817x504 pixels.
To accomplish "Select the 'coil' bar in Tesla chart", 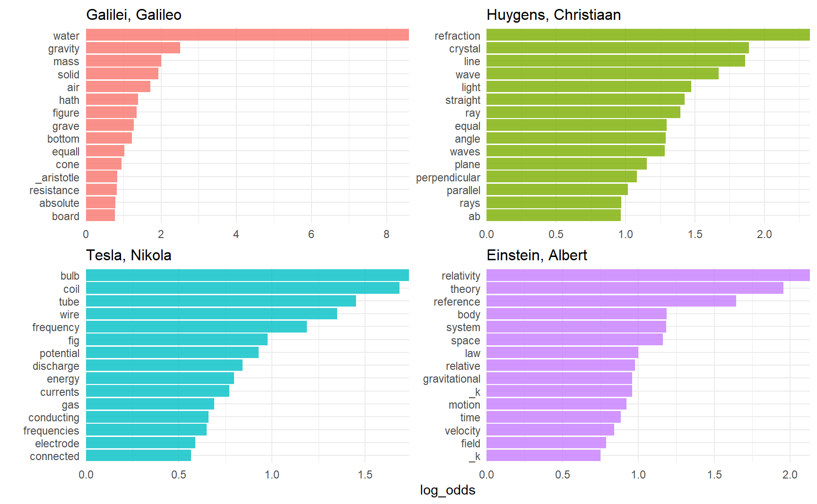I will click(243, 288).
